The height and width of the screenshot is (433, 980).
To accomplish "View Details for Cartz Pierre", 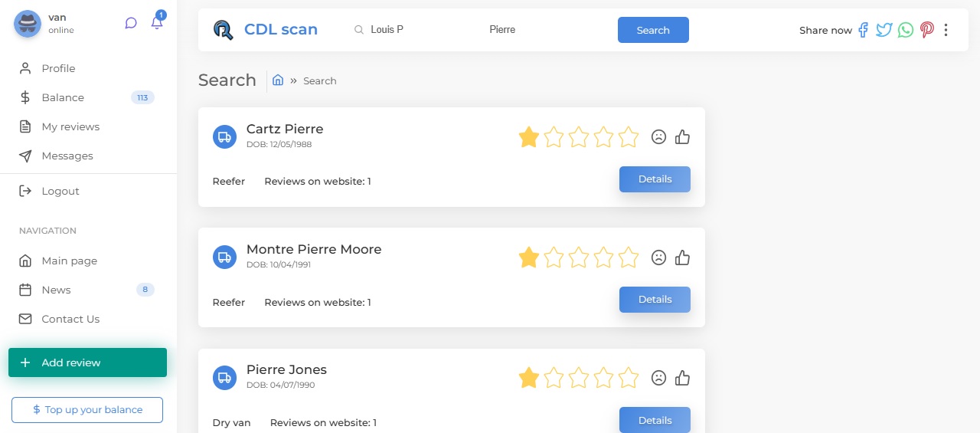I will [655, 179].
